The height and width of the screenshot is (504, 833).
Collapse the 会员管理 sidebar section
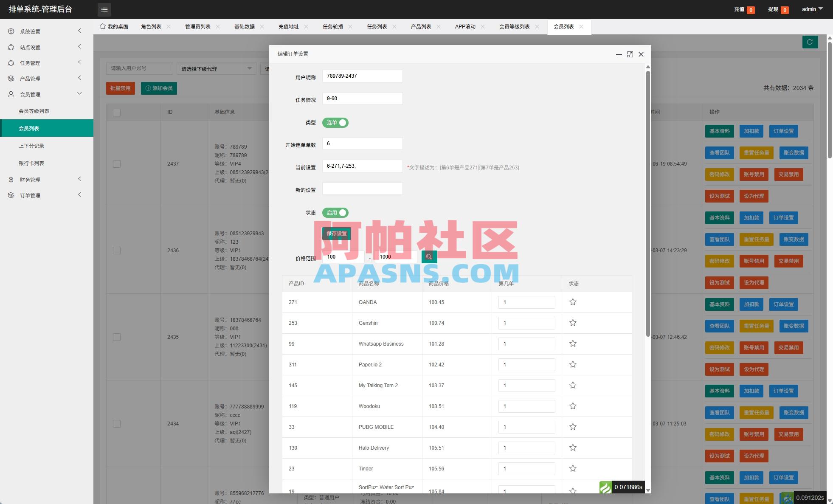79,93
